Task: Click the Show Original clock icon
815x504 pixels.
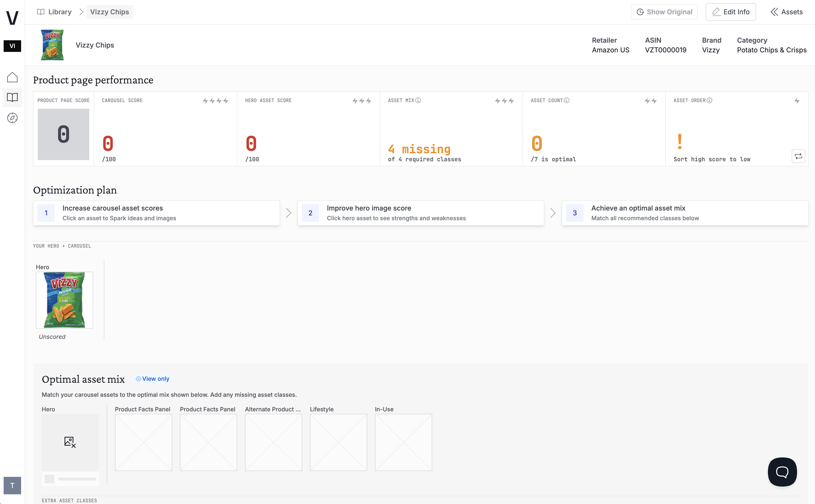Action: point(640,12)
